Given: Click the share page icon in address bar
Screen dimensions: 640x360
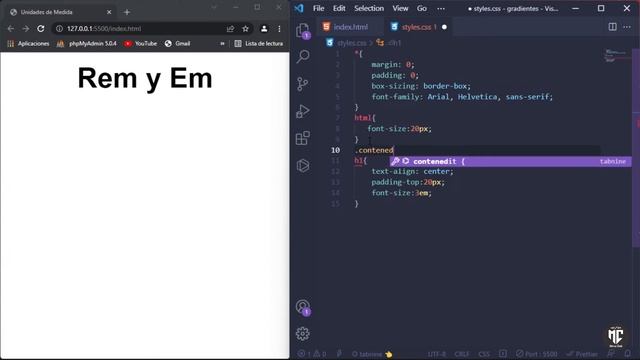Looking at the screenshot, I should coord(231,29).
